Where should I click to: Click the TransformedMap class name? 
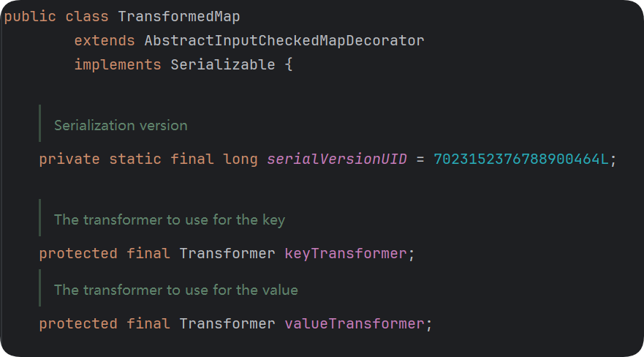click(178, 17)
